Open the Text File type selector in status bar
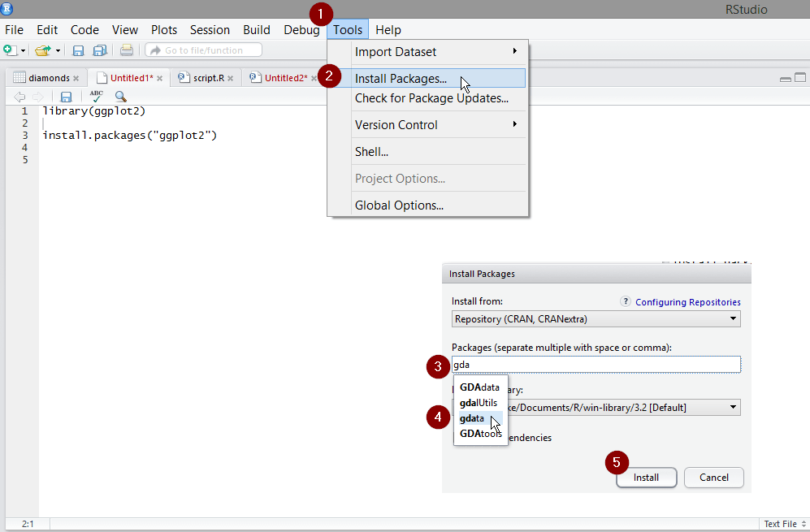 (x=785, y=524)
